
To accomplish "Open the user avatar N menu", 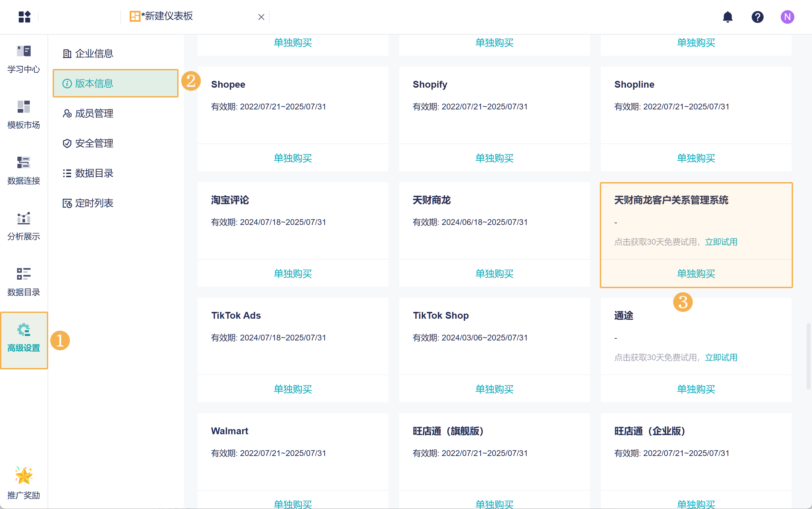I will pyautogui.click(x=787, y=17).
